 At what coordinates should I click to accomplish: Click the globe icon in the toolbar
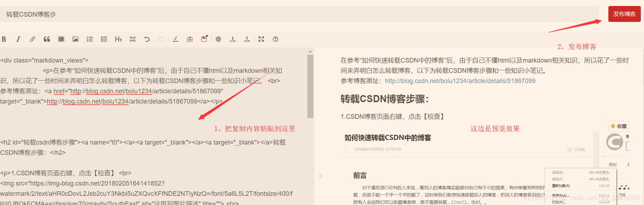pyautogui.click(x=218, y=39)
